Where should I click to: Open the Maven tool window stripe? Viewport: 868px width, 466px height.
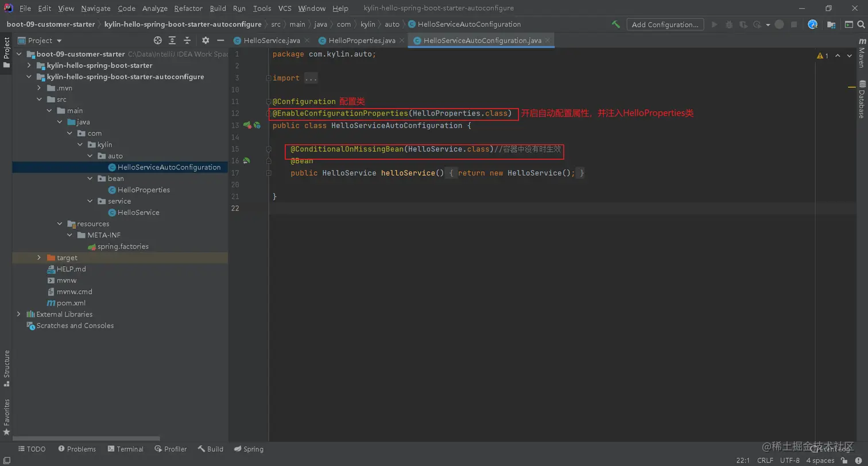coord(862,53)
